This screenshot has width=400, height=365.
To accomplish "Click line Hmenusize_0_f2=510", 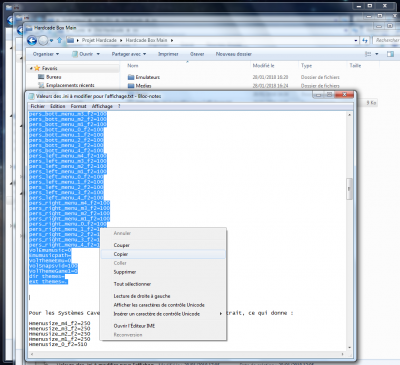I will [58, 344].
